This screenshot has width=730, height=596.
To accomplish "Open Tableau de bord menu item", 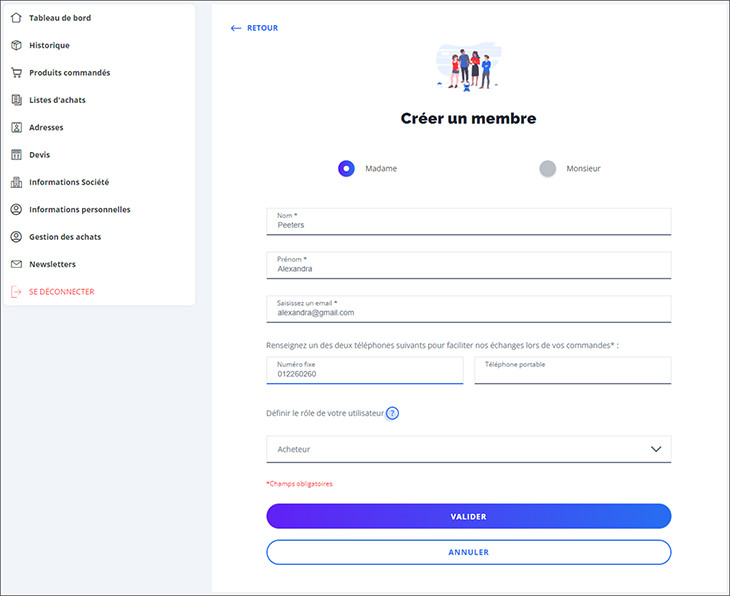I will tap(60, 18).
